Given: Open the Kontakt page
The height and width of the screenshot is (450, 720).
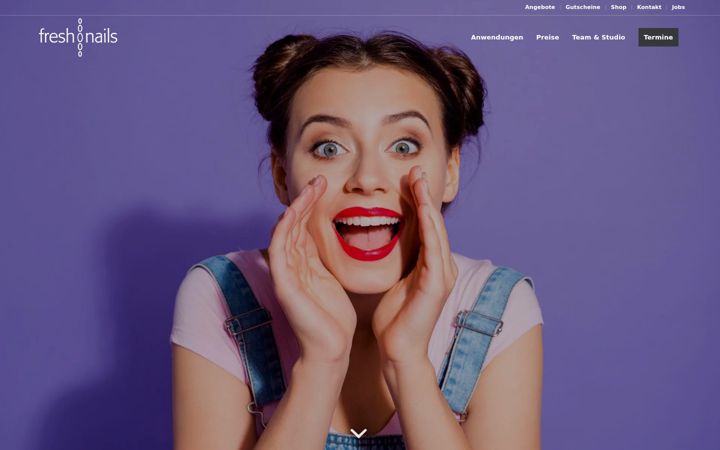Looking at the screenshot, I should tap(649, 7).
